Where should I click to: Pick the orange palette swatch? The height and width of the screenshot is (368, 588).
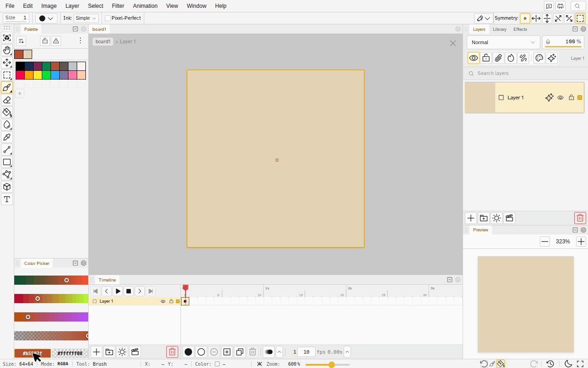coord(29,75)
